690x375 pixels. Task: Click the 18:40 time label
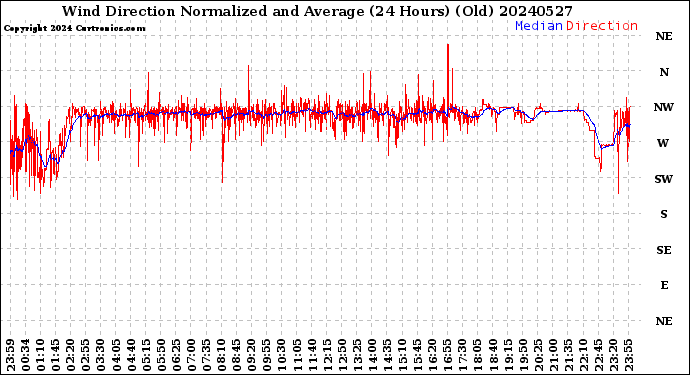[492, 355]
